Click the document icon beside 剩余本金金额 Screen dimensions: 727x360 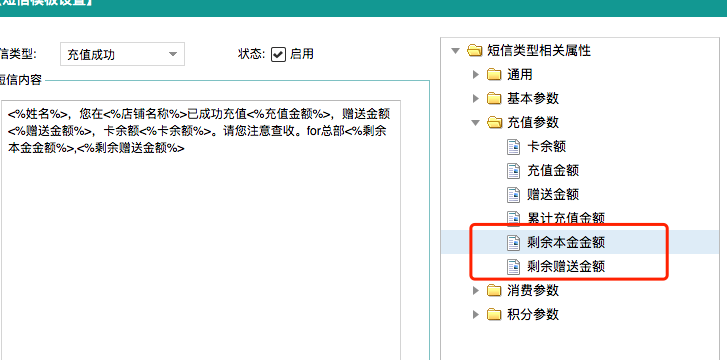[513, 243]
